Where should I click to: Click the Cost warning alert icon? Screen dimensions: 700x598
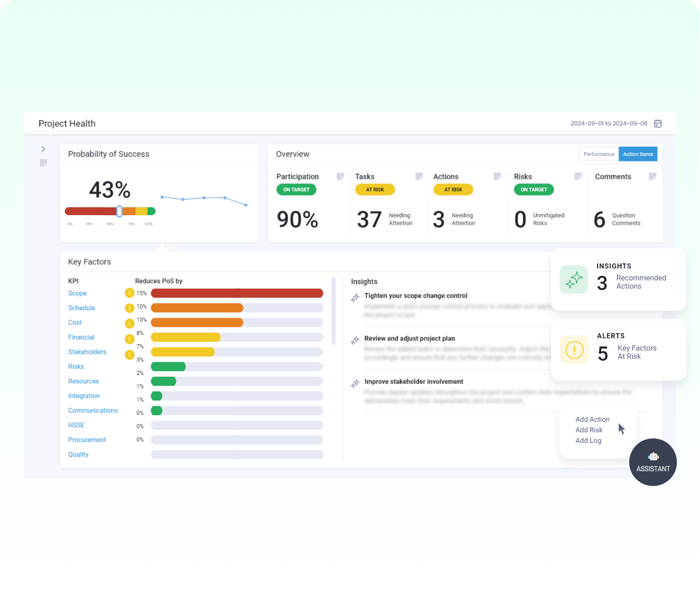[x=130, y=324]
